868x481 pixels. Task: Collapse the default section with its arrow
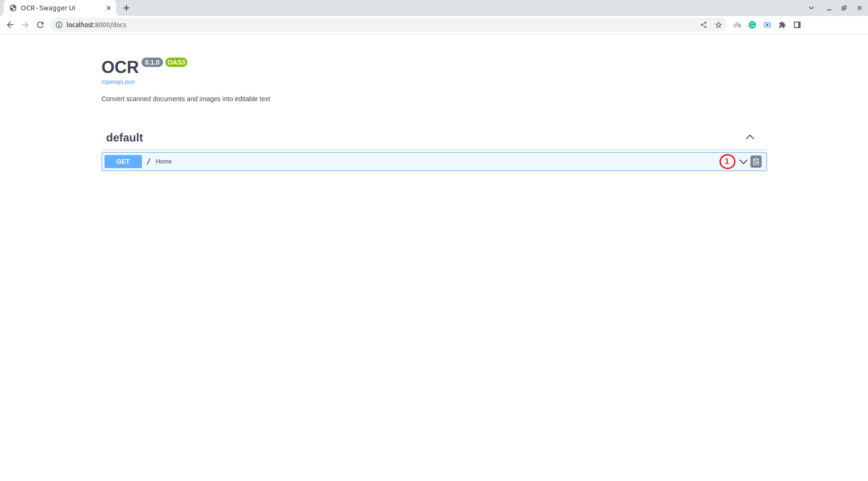click(x=750, y=137)
